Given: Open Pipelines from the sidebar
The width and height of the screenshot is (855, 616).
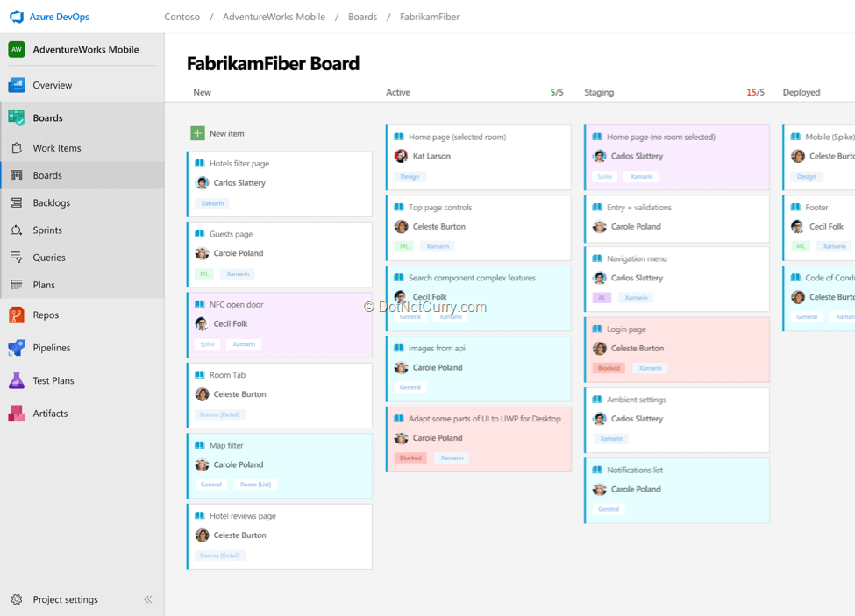Looking at the screenshot, I should pyautogui.click(x=55, y=348).
